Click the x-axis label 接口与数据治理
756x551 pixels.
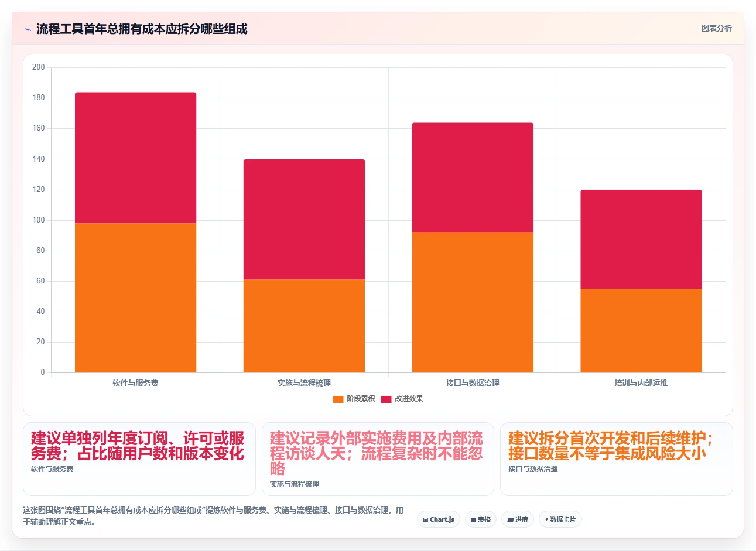473,383
